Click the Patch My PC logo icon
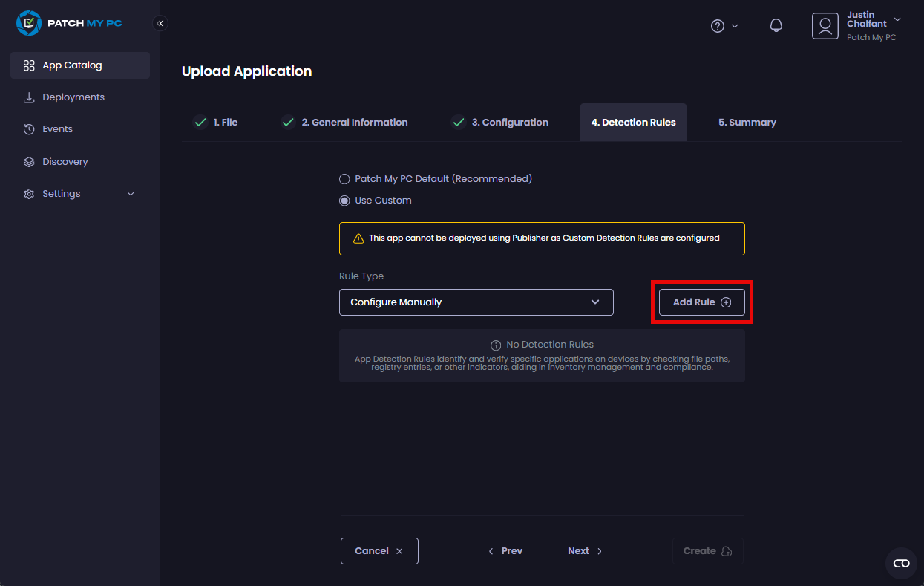 [29, 23]
